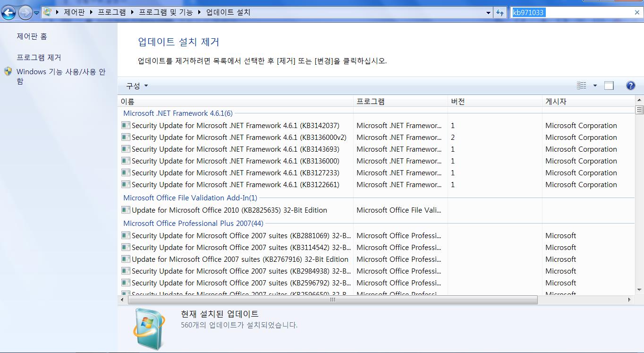This screenshot has width=644, height=353.
Task: Open Windows 기능 사용/사용 안 함 link
Action: click(61, 77)
